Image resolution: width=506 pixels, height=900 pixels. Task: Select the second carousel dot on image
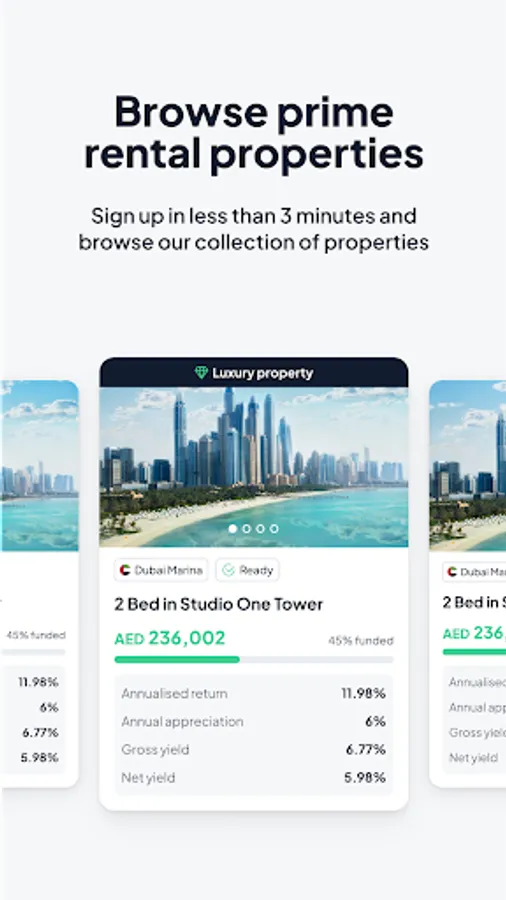pyautogui.click(x=247, y=529)
